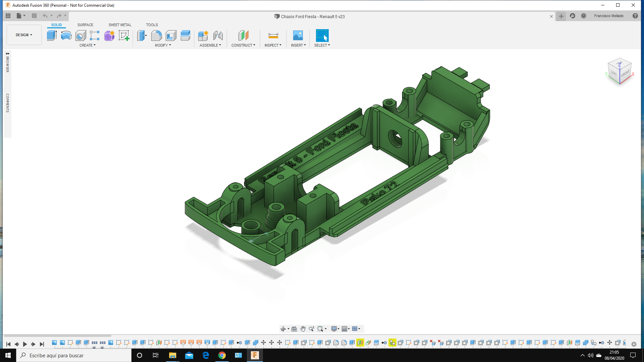Open the DESIGN workspace dropdown
644x362 pixels.
[x=24, y=35]
